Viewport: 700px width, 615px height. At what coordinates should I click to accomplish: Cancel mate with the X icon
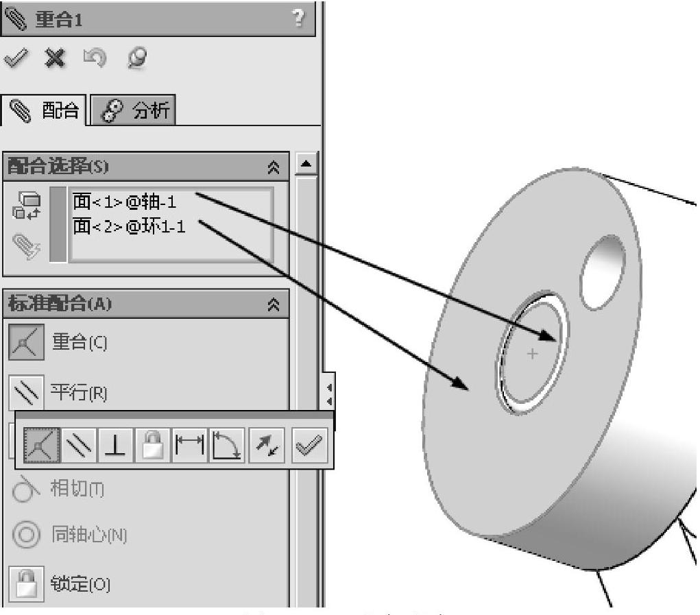click(55, 58)
